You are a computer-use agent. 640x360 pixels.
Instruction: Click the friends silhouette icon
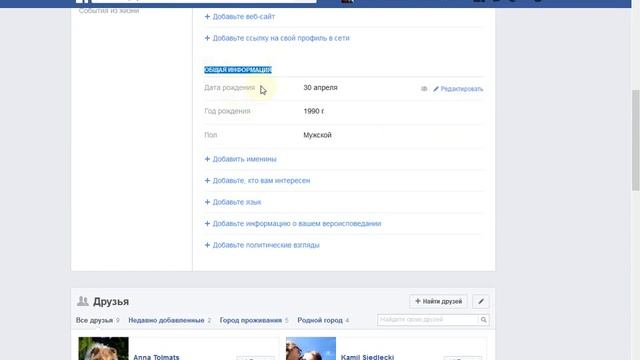click(x=82, y=301)
